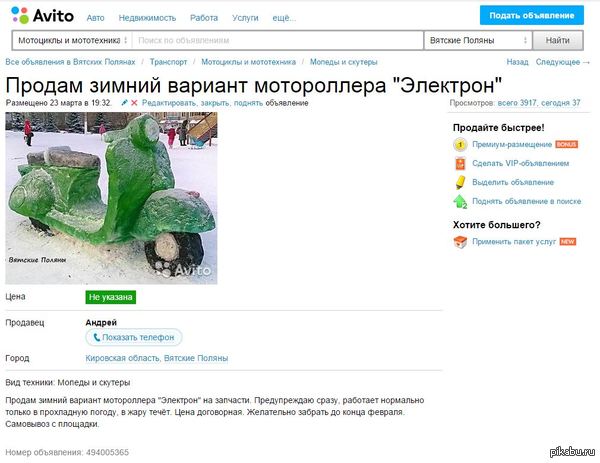Click the Подать объявление button
Viewport: 600px width, 463px height.
[532, 15]
